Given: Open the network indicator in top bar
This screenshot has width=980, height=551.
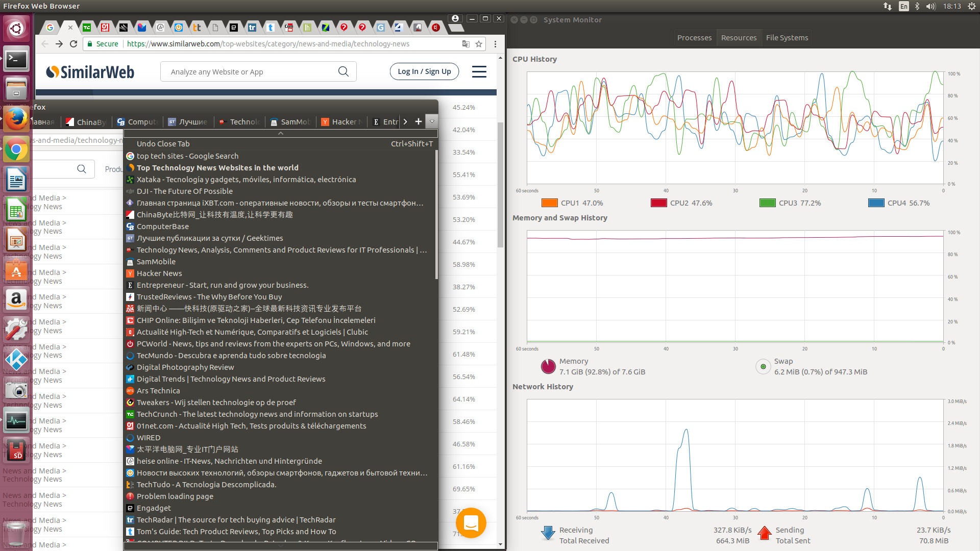Looking at the screenshot, I should [x=888, y=6].
